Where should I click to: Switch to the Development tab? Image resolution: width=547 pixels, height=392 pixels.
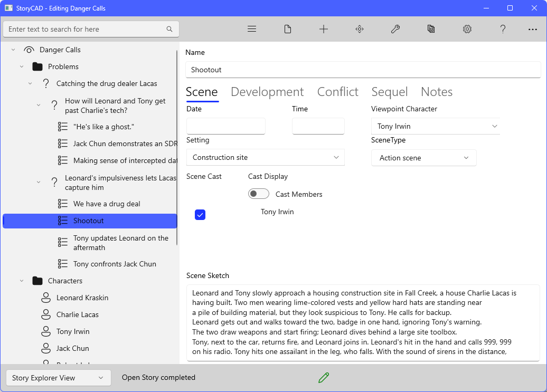(267, 92)
